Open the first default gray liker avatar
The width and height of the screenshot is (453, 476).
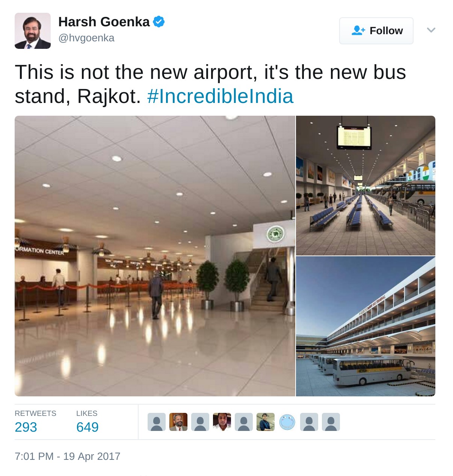pos(157,422)
